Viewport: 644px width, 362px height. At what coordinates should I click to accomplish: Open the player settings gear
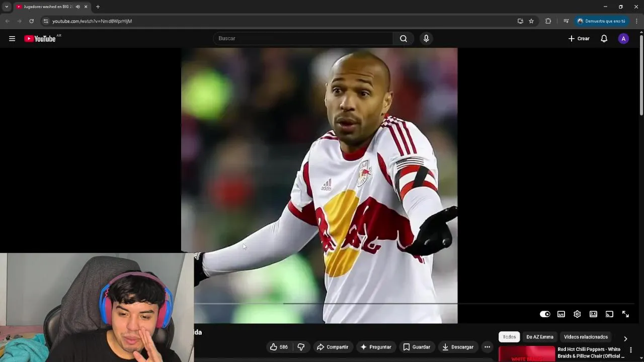[x=577, y=314]
